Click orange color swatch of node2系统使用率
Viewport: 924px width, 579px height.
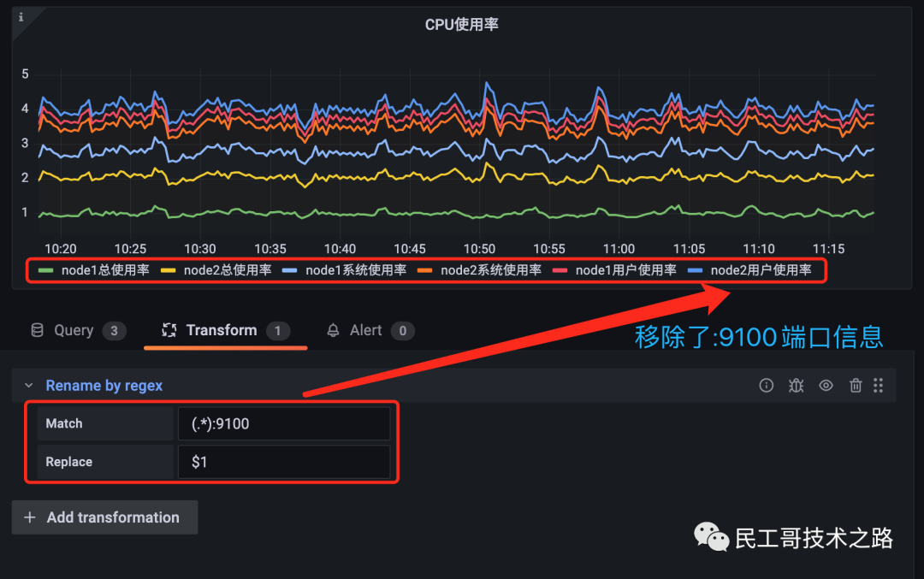point(424,270)
